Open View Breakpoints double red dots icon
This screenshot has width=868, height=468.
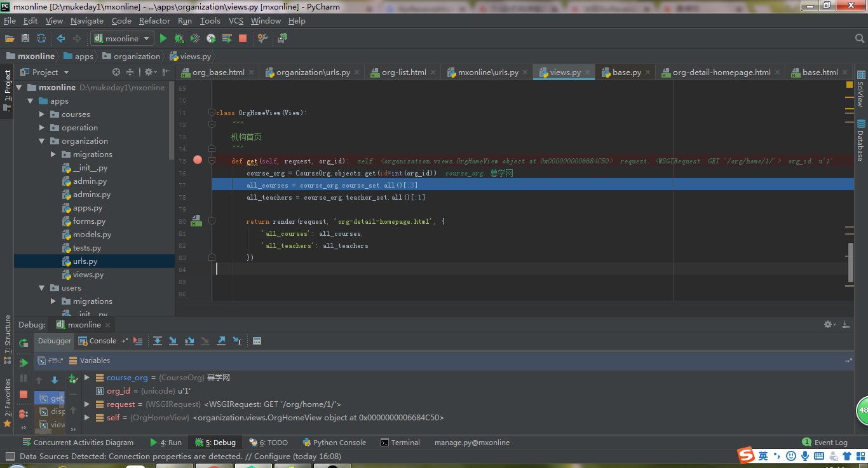[24, 414]
